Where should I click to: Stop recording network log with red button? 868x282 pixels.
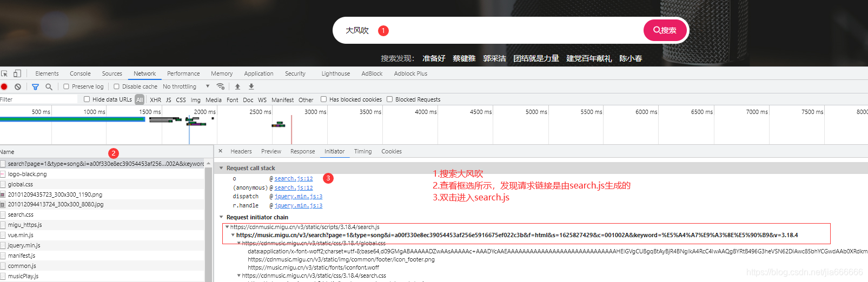click(x=4, y=86)
